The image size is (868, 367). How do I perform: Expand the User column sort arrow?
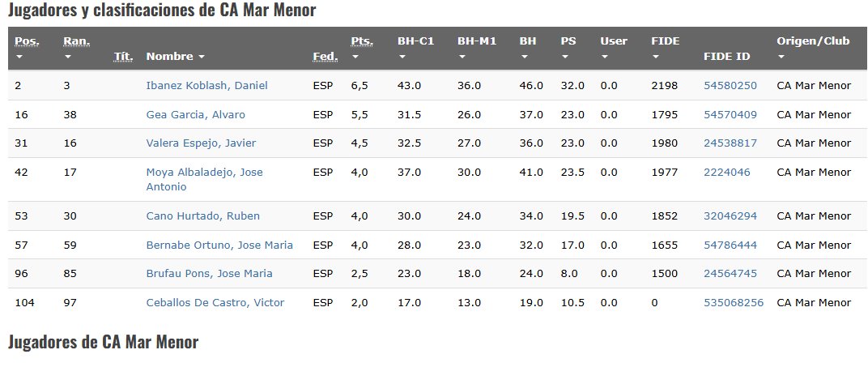[x=605, y=57]
